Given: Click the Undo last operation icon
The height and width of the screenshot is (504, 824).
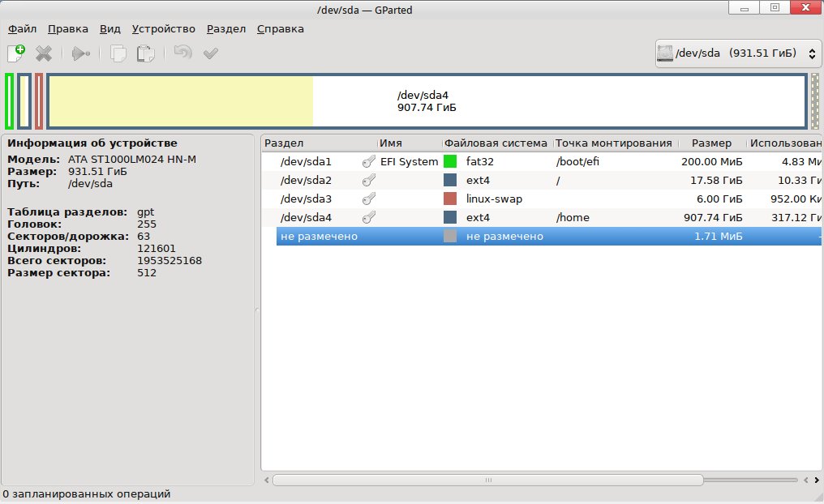Looking at the screenshot, I should point(182,52).
